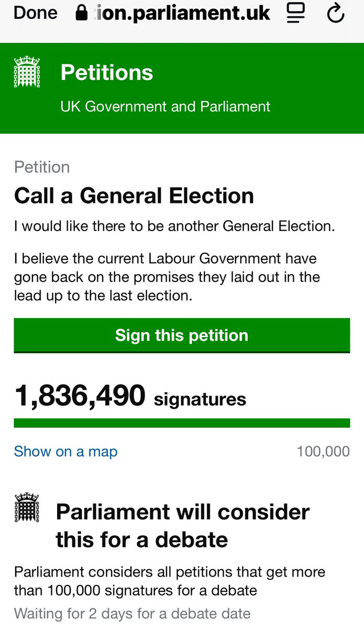Select the 1,836,490 signatures count
Viewport: 364px width, 629px height.
(x=130, y=396)
